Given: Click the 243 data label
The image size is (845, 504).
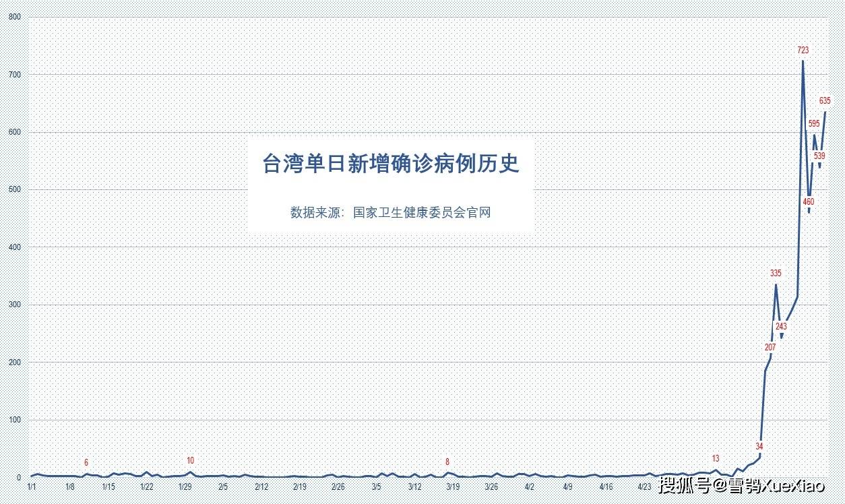Looking at the screenshot, I should click(781, 327).
